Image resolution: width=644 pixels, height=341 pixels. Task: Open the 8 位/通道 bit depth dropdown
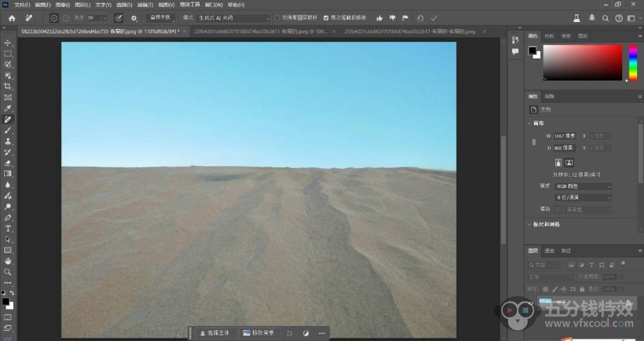coord(583,198)
